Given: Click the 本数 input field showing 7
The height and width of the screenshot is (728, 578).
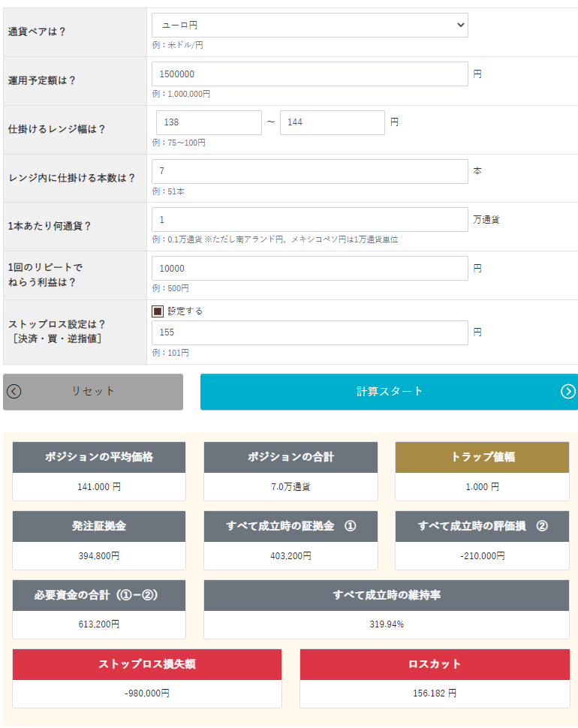Looking at the screenshot, I should [310, 171].
